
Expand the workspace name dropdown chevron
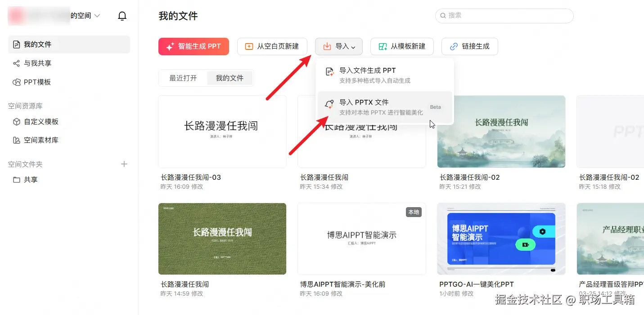(97, 16)
